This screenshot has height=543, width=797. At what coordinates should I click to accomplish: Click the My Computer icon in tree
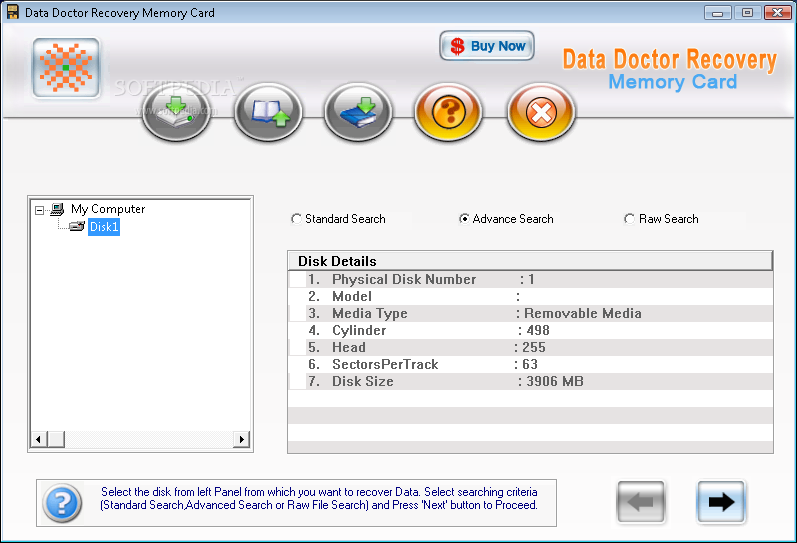(x=57, y=209)
